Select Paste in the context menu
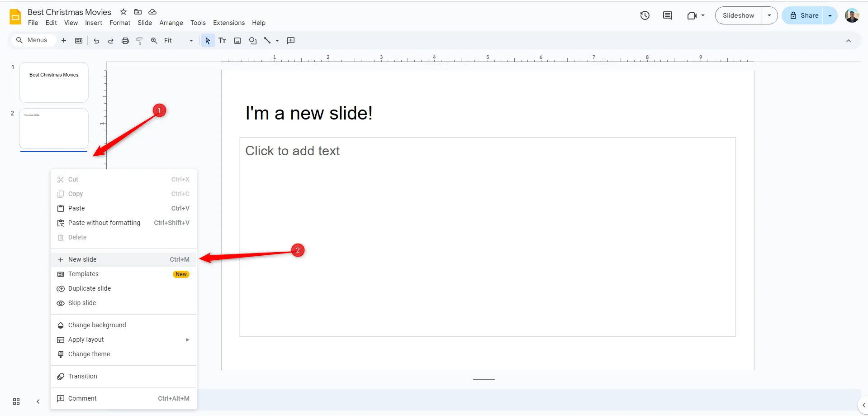Viewport: 868px width, 416px height. pos(123,208)
